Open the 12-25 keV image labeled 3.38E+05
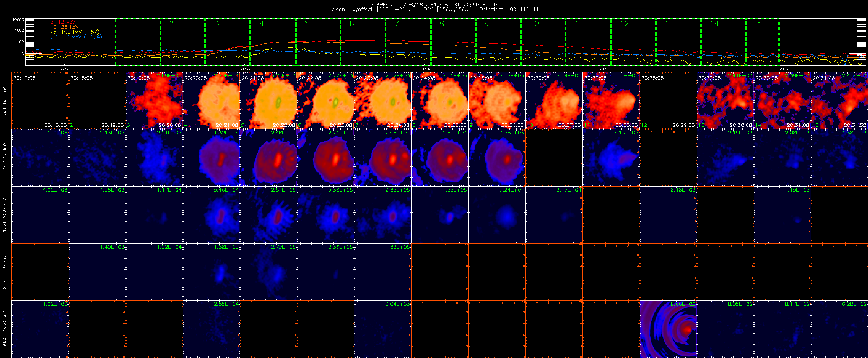 pos(325,215)
